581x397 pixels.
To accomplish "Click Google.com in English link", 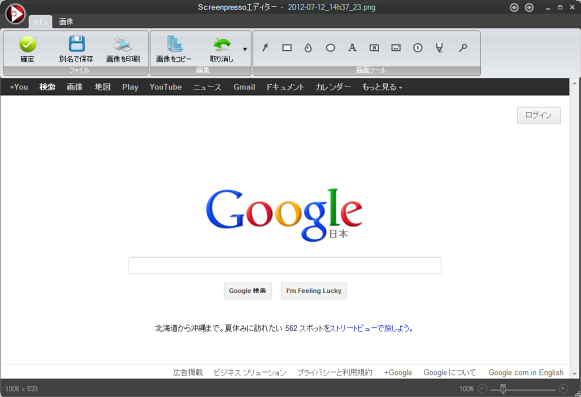I will tap(526, 372).
